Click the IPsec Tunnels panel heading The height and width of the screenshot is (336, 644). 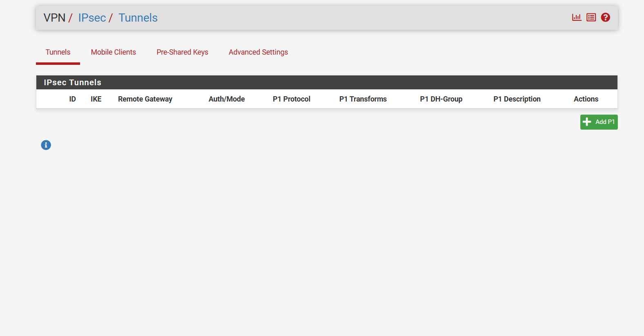click(73, 82)
